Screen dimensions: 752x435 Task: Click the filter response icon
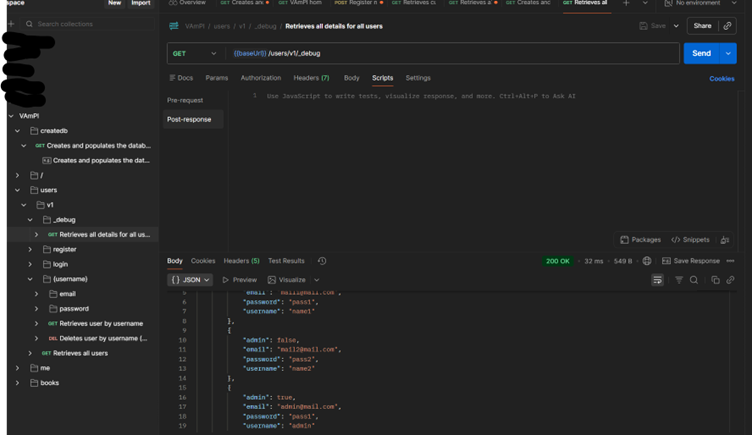679,280
